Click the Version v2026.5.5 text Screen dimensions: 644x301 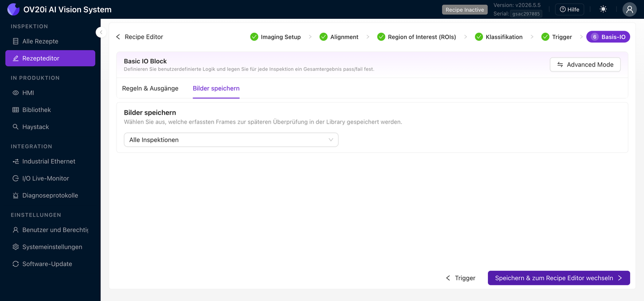point(518,5)
